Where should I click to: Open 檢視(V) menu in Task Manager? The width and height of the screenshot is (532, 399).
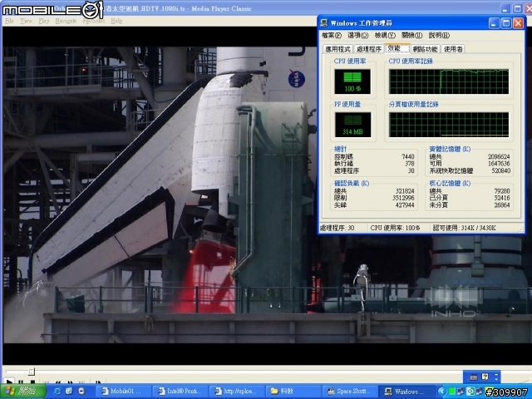pos(385,35)
